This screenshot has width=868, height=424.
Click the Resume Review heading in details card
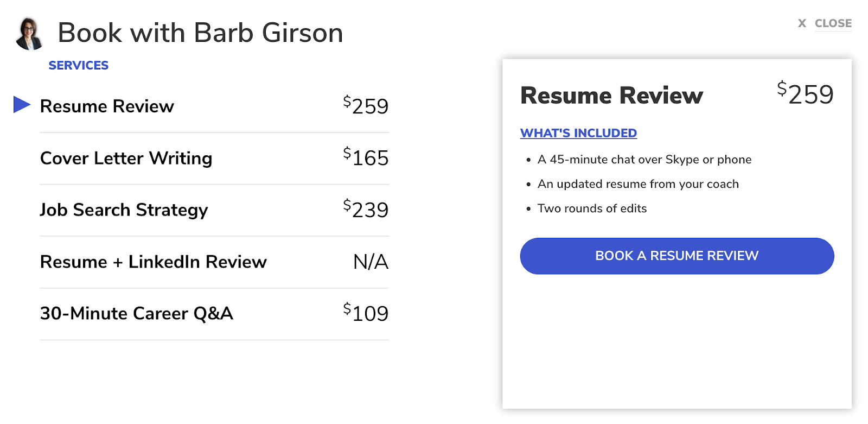pos(611,96)
